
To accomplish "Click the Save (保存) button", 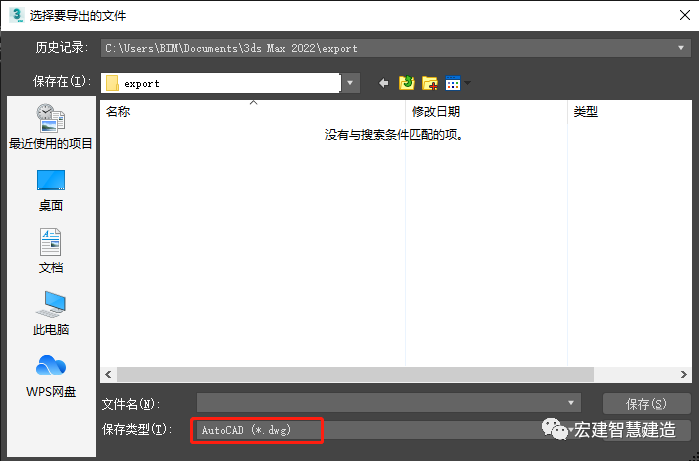I will [x=646, y=404].
